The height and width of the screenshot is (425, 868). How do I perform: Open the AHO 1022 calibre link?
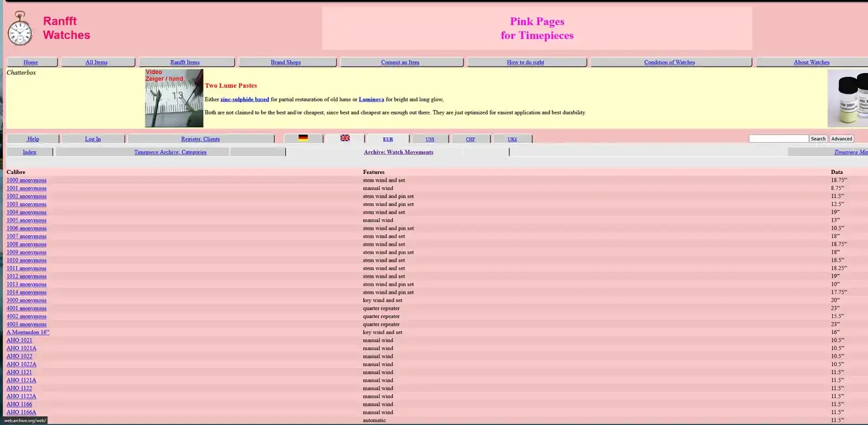pyautogui.click(x=20, y=356)
